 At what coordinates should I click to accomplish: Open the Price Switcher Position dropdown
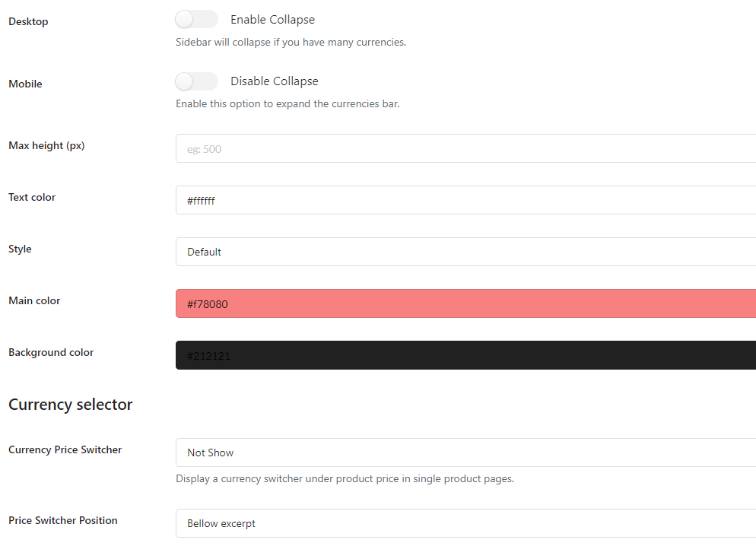pyautogui.click(x=465, y=523)
